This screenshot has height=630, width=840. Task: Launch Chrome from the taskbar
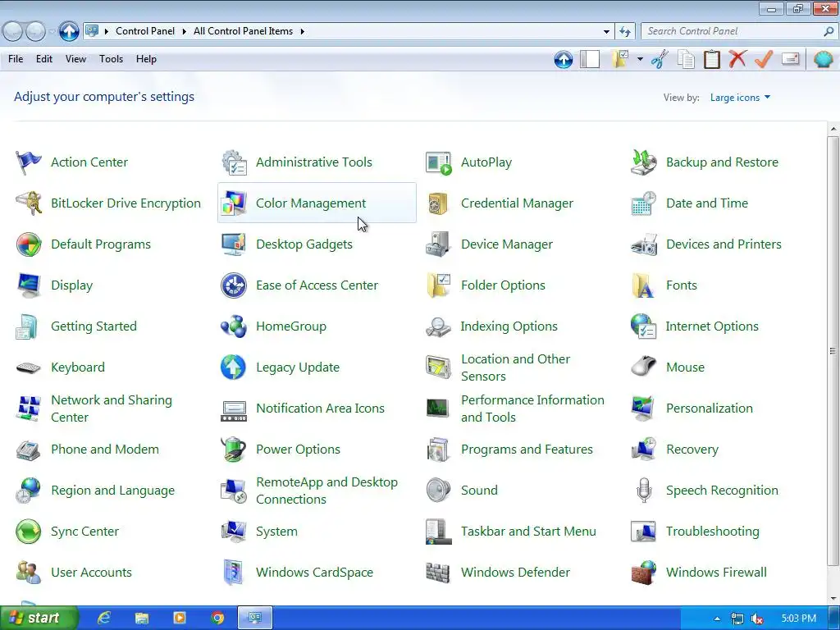[217, 619]
